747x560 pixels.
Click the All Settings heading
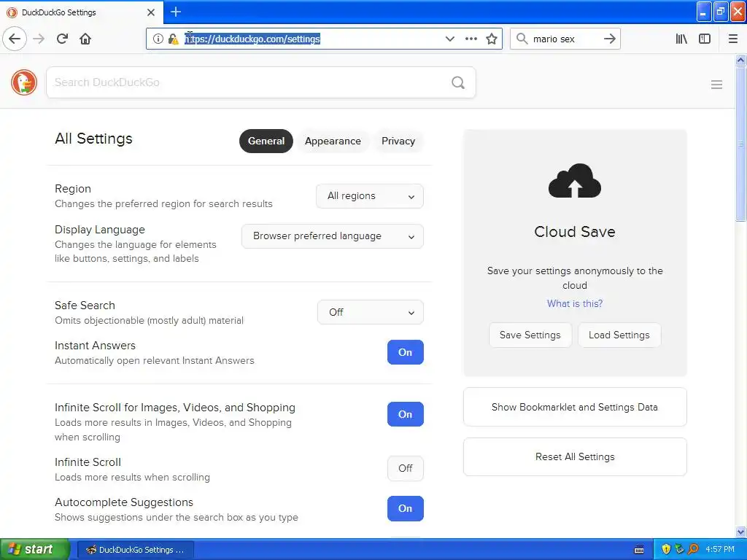coord(94,139)
